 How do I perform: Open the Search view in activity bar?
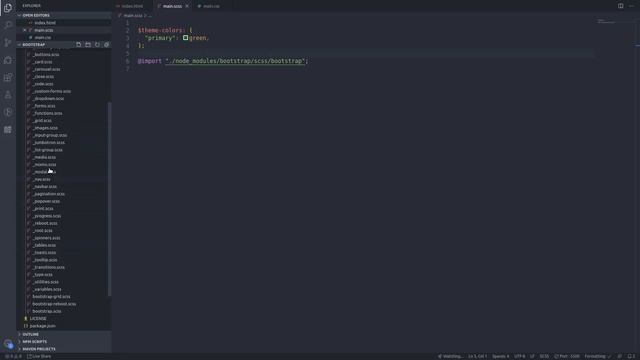coord(8,25)
